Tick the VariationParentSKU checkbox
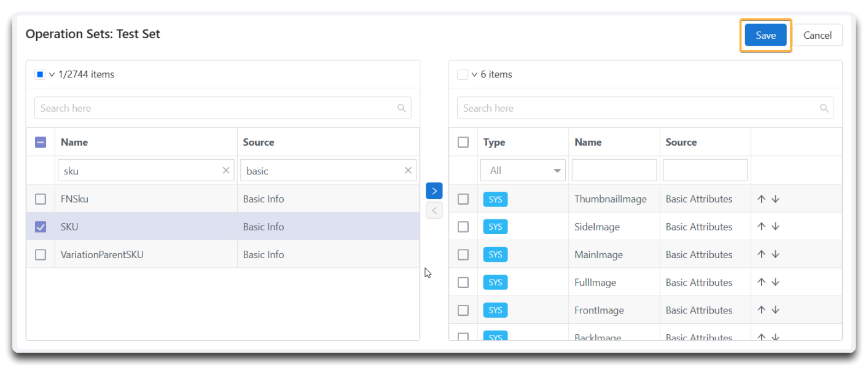Viewport: 868px width, 365px height. pos(41,254)
